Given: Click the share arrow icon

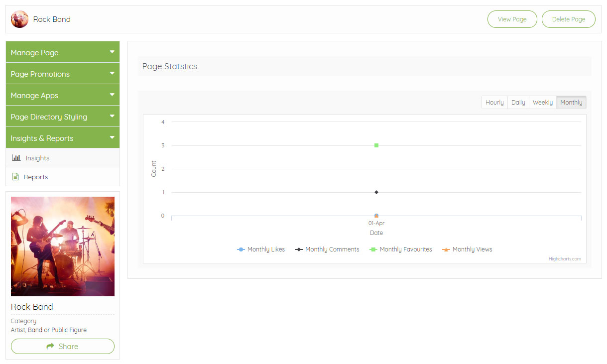Looking at the screenshot, I should 50,346.
